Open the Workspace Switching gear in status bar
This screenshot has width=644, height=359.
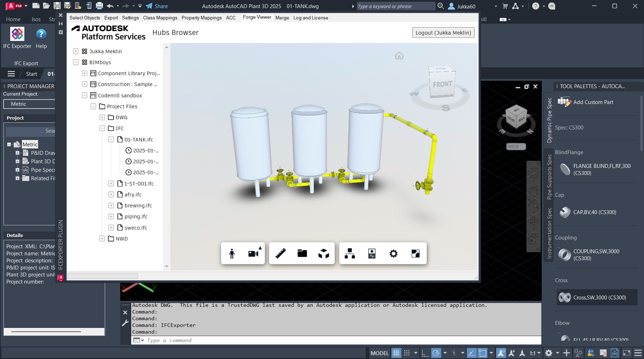coord(549,353)
